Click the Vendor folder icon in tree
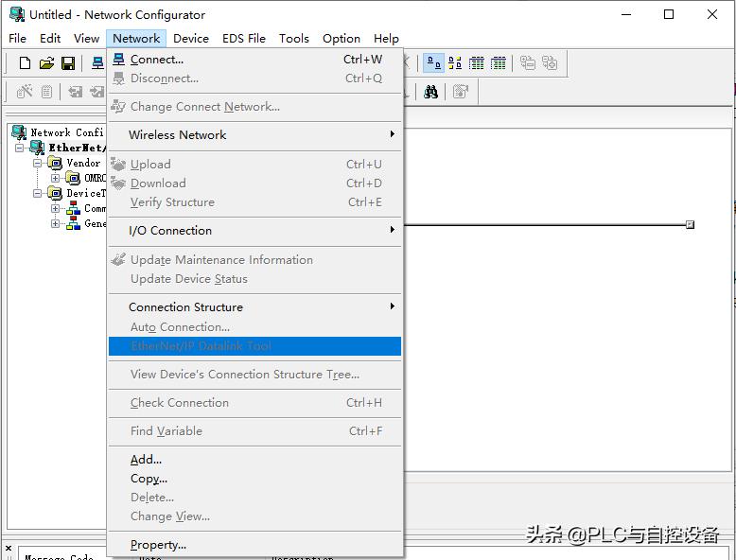Viewport: 736px width, 560px height. pos(55,163)
